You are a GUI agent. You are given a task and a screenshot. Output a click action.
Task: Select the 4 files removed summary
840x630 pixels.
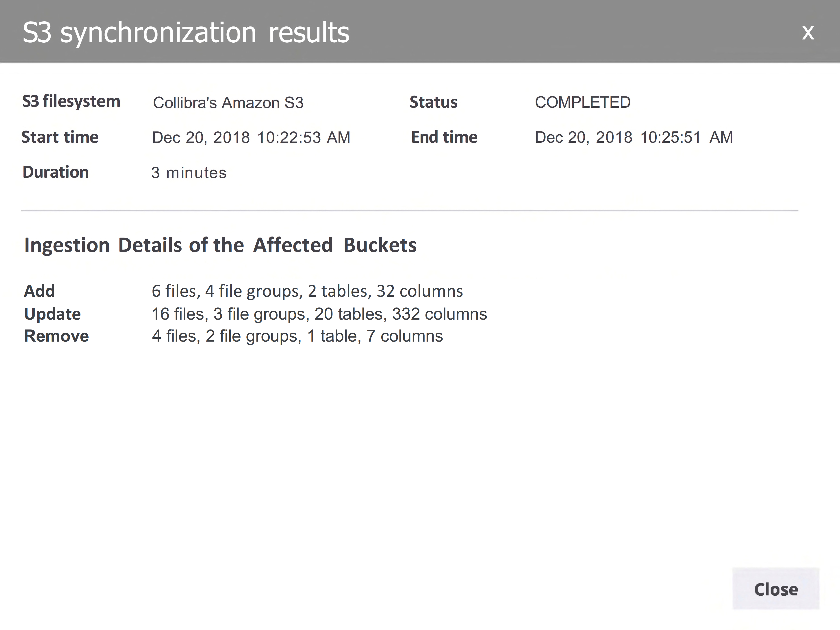click(297, 336)
